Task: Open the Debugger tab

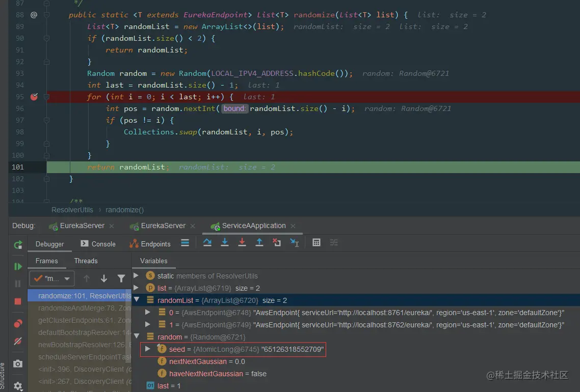Action: (x=49, y=244)
